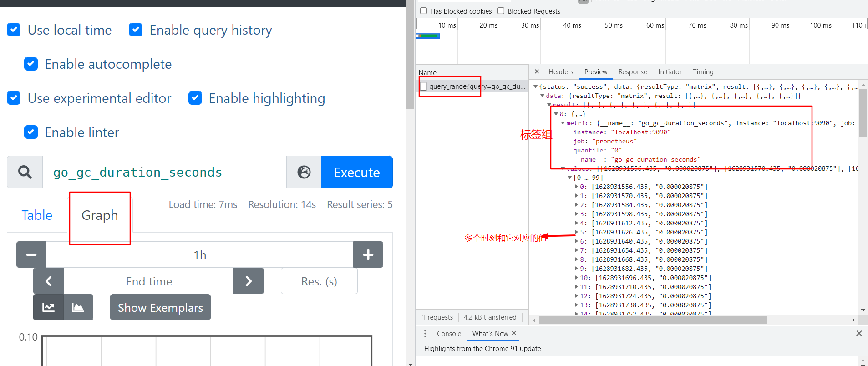Screen dimensions: 868x366
Task: Close the DevTools drawer
Action: (859, 334)
